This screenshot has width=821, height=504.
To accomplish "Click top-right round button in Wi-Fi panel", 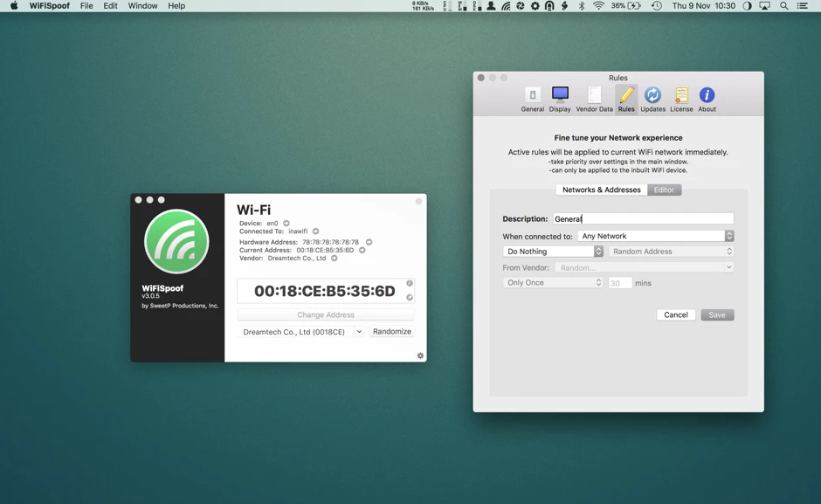I will (418, 201).
